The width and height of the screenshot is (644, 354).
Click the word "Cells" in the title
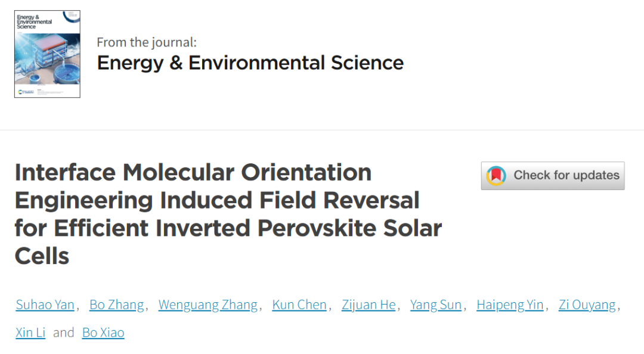(42, 256)
